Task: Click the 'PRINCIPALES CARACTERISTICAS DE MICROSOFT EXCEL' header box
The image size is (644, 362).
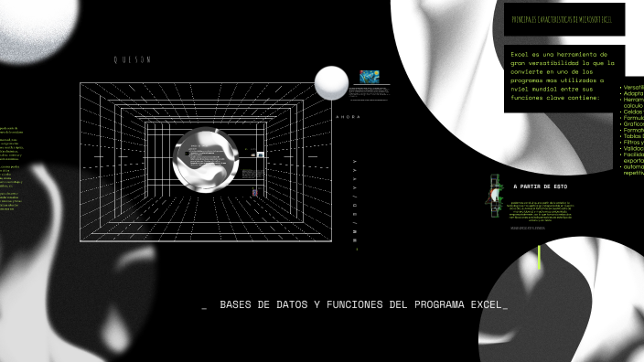Action: (564, 19)
